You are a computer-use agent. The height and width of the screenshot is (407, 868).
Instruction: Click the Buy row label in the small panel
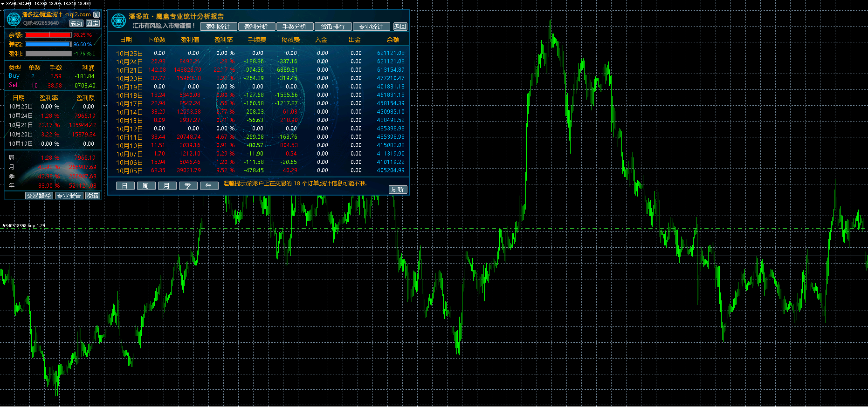[x=14, y=76]
